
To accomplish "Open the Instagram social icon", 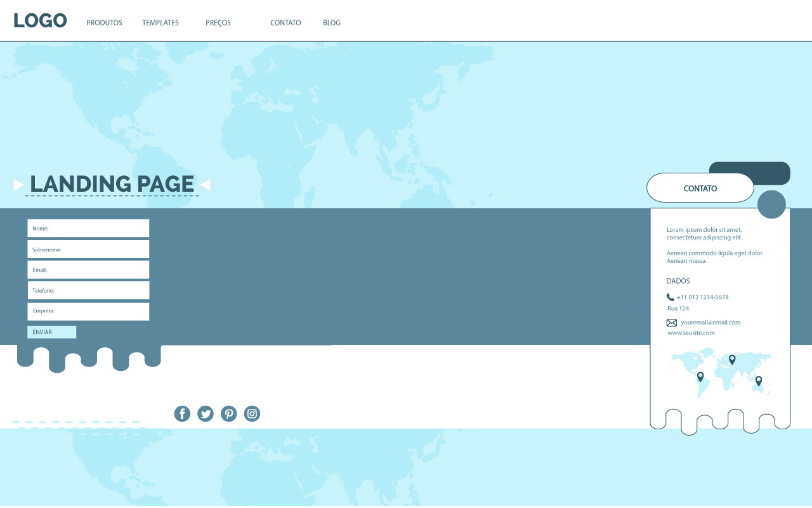I will (252, 414).
